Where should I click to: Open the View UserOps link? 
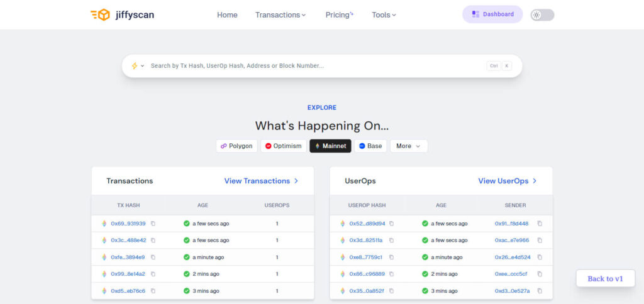(508, 181)
